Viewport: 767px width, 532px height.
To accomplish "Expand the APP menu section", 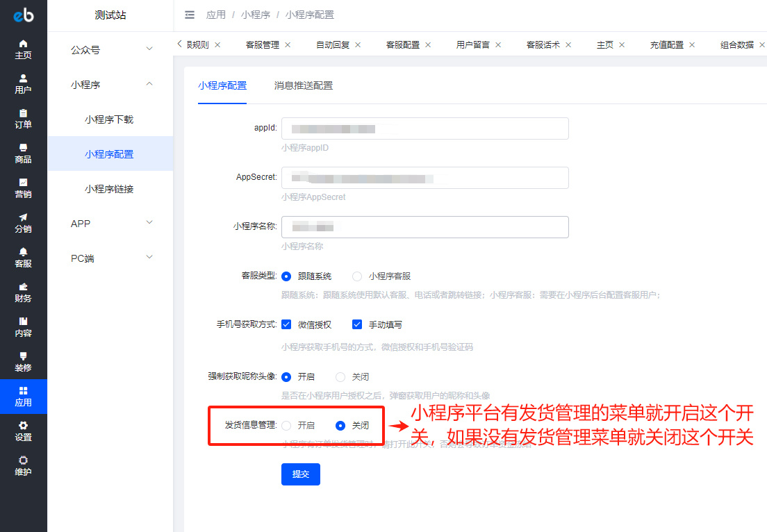I will coord(110,224).
